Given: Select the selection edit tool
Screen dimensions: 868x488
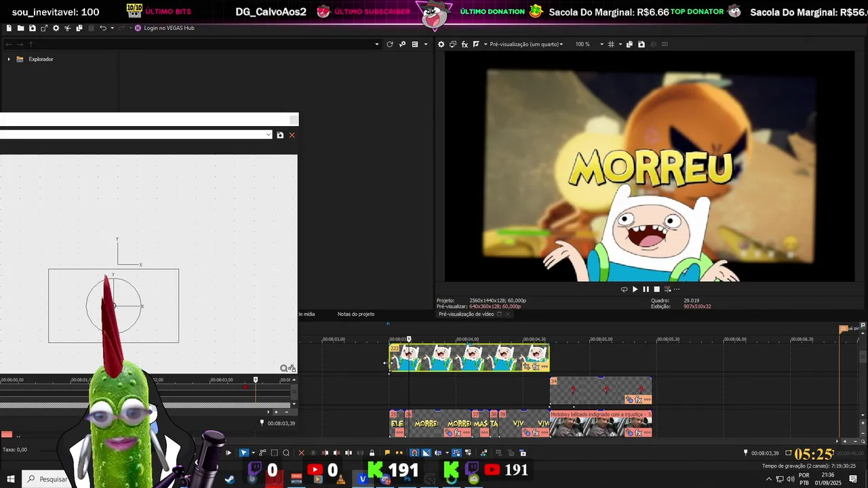Looking at the screenshot, I should click(x=274, y=453).
